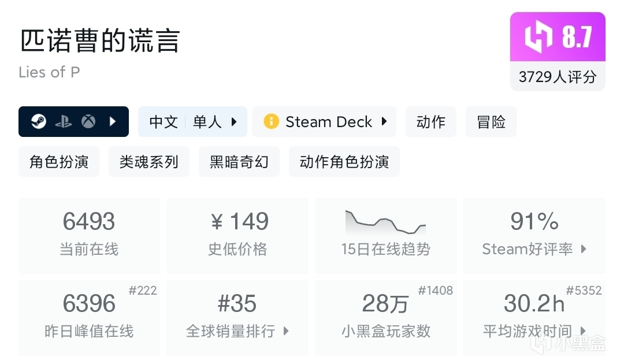Open the 15日在线趋势 trend chart
This screenshot has width=624, height=364.
385,236
